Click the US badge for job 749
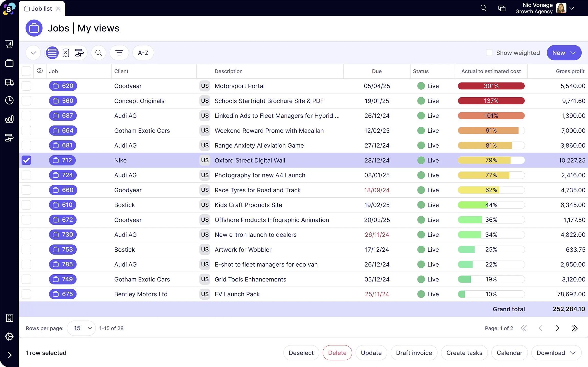 [205, 279]
